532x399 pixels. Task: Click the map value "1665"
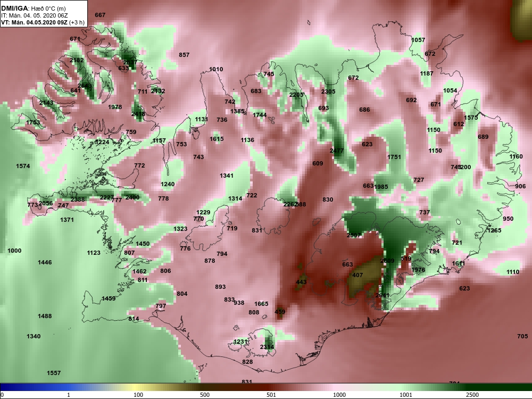(x=261, y=304)
